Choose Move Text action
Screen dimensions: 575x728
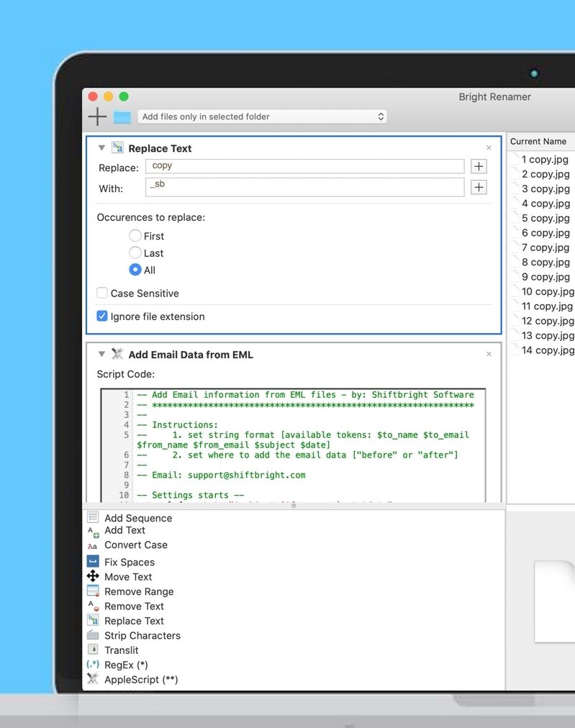[x=127, y=577]
